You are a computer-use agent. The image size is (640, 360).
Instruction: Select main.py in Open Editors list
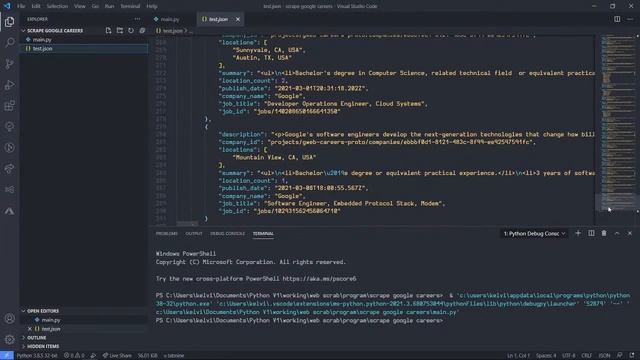point(84,320)
